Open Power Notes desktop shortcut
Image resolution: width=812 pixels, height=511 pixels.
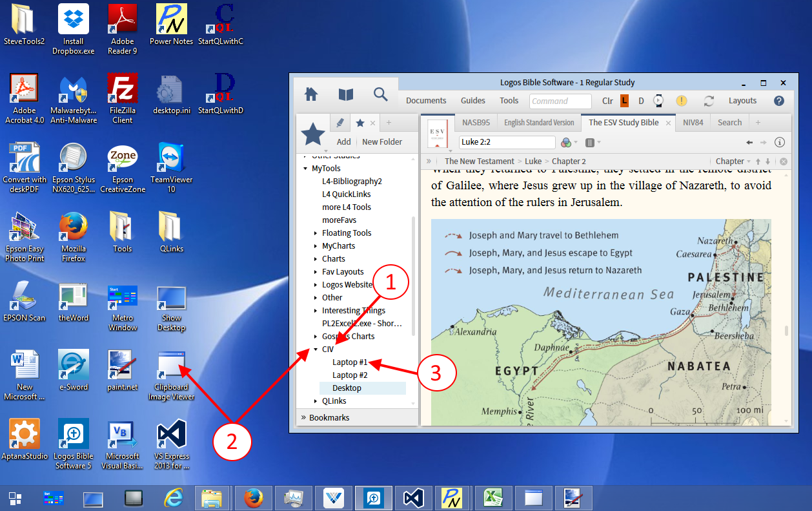(172, 25)
